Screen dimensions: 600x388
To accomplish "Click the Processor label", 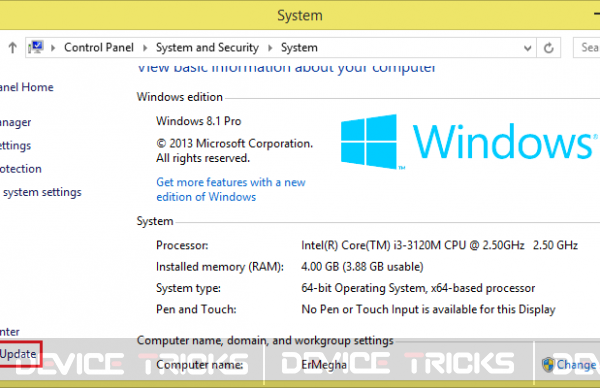I will 182,245.
